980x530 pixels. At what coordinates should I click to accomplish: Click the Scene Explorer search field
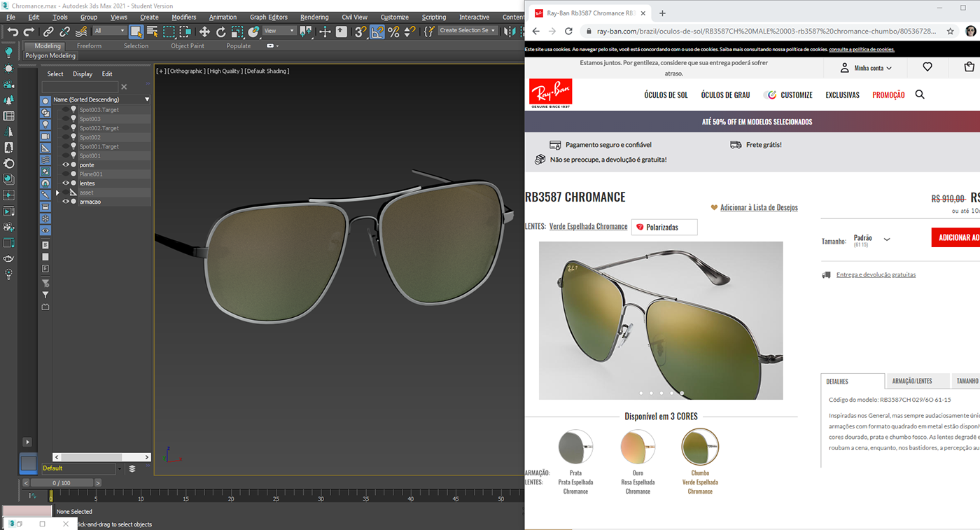[x=80, y=87]
